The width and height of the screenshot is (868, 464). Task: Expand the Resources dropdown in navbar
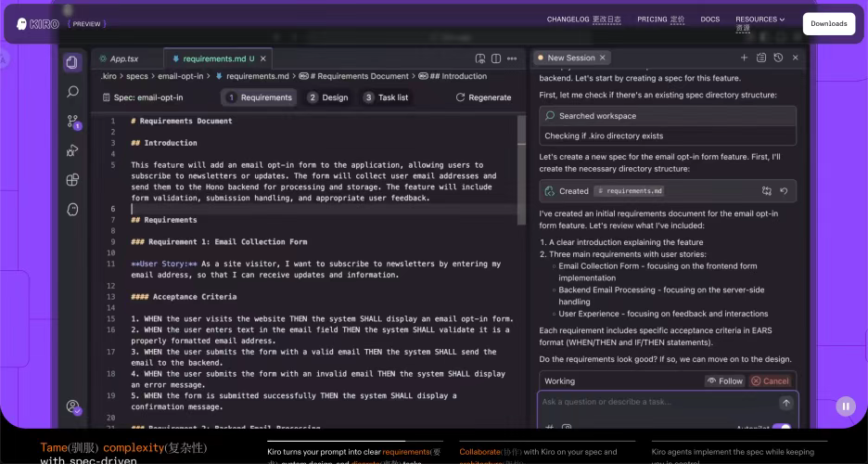pyautogui.click(x=759, y=19)
